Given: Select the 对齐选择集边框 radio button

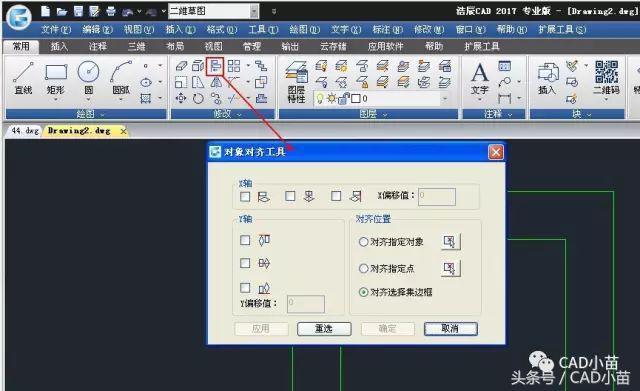Looking at the screenshot, I should point(363,292).
